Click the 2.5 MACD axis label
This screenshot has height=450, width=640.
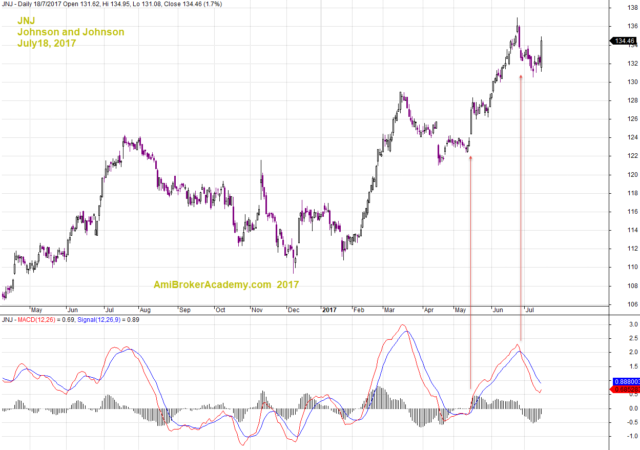click(633, 339)
